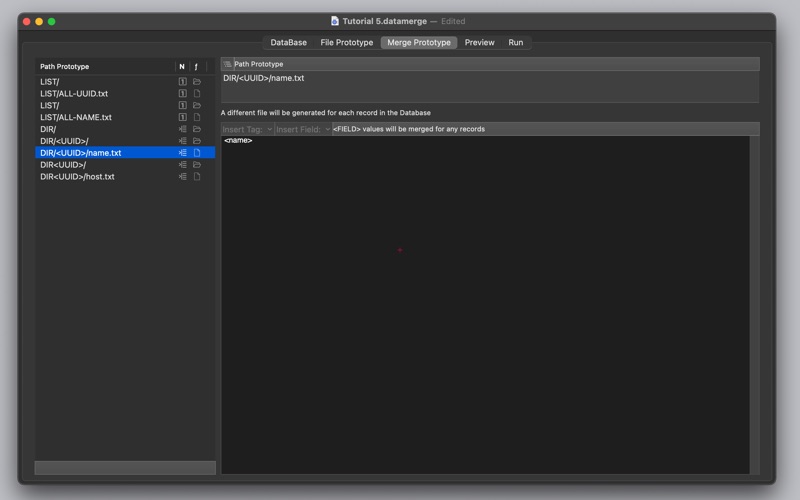Click the path field showing DIR/<UUID>/name.txt
Image resolution: width=800 pixels, height=500 pixels.
pyautogui.click(x=490, y=86)
